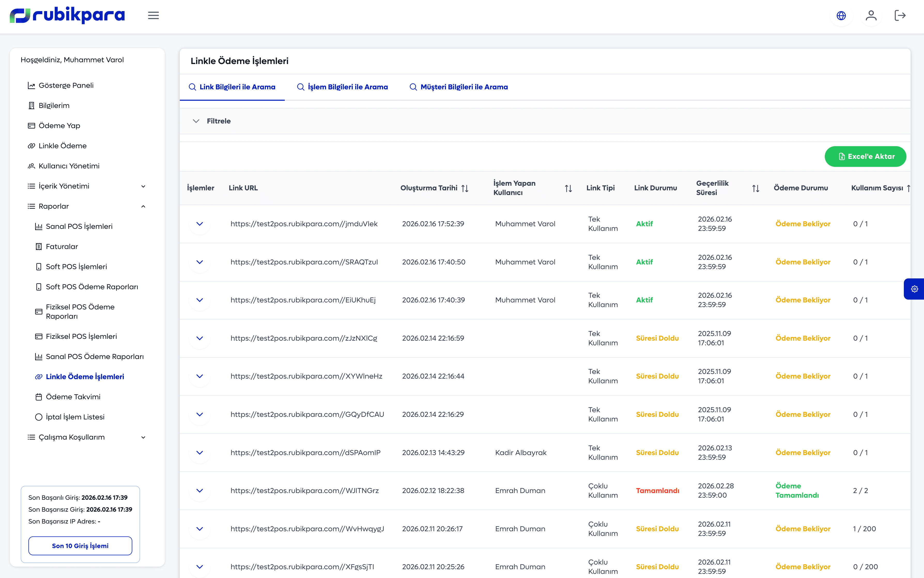Viewport: 924px width, 578px height.
Task: Sort by İşlem Yapan Kullanıcı arrows
Action: pyautogui.click(x=568, y=189)
